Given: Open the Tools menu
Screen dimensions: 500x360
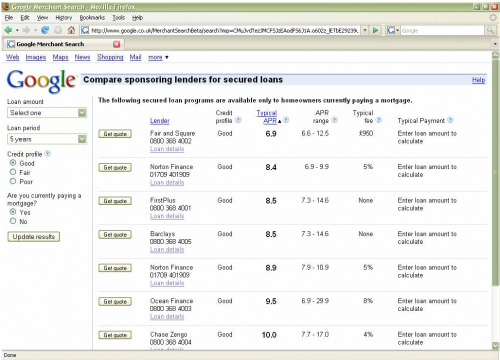Looking at the screenshot, I should tap(119, 18).
